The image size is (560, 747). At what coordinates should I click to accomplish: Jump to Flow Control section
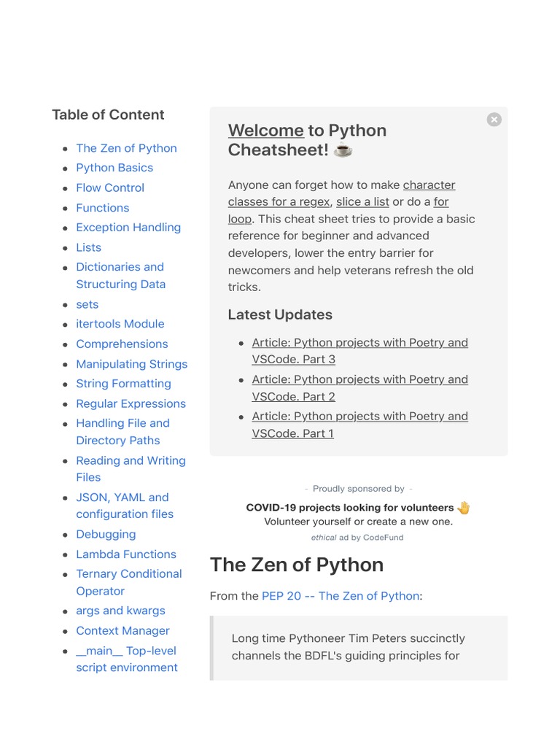[x=110, y=187]
